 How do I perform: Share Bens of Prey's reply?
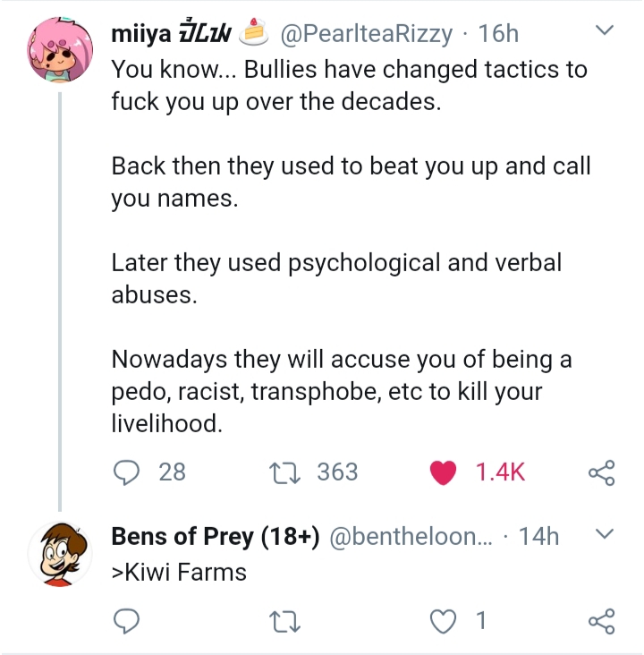pos(601,621)
